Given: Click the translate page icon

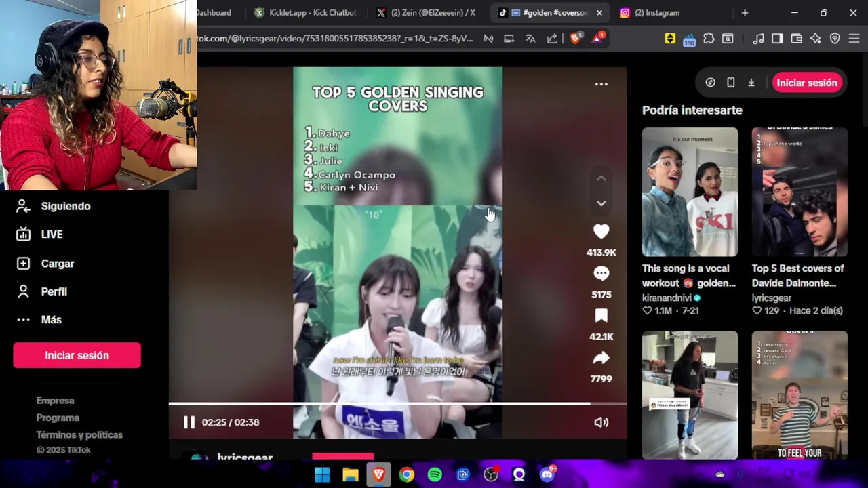Looking at the screenshot, I should [530, 39].
